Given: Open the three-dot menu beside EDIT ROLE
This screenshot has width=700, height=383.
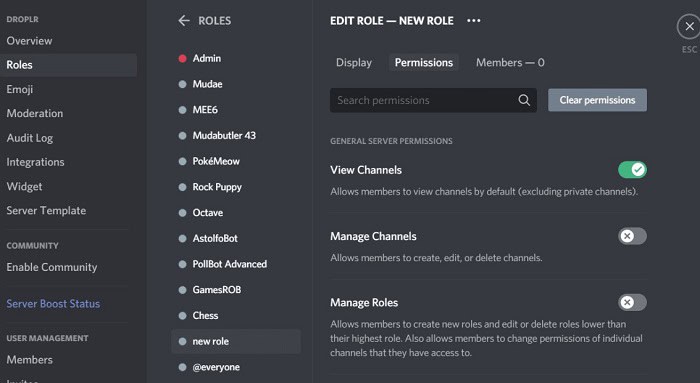Looking at the screenshot, I should [x=474, y=21].
